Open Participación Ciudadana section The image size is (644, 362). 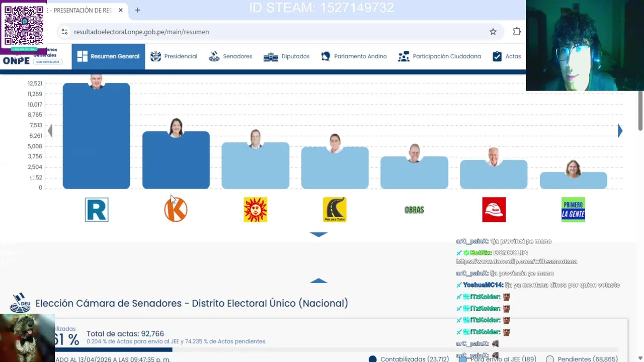[x=439, y=56]
